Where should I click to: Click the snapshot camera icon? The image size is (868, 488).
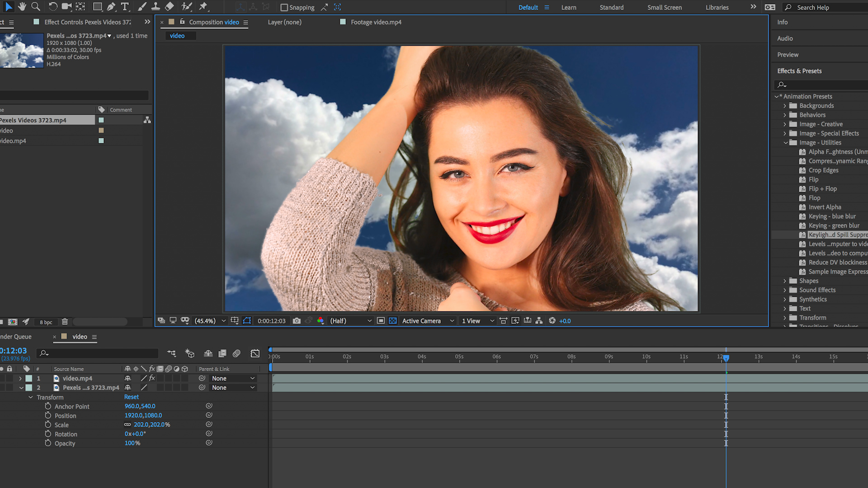297,321
